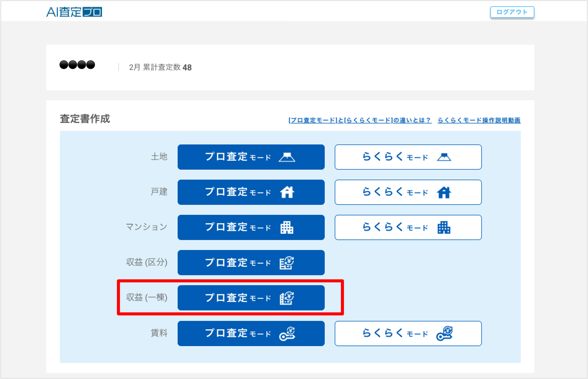
Task: Click the house icon on 戸建 プロ査定モード button
Action: (x=287, y=192)
